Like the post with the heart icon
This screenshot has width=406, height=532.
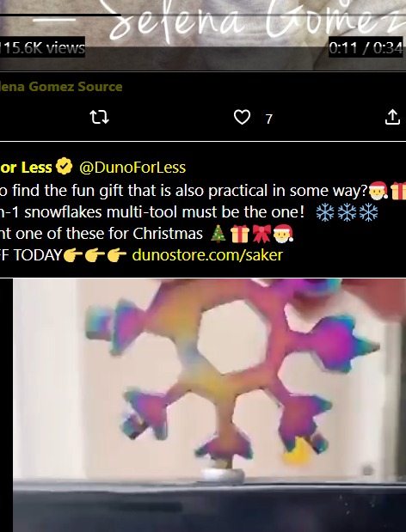[242, 117]
